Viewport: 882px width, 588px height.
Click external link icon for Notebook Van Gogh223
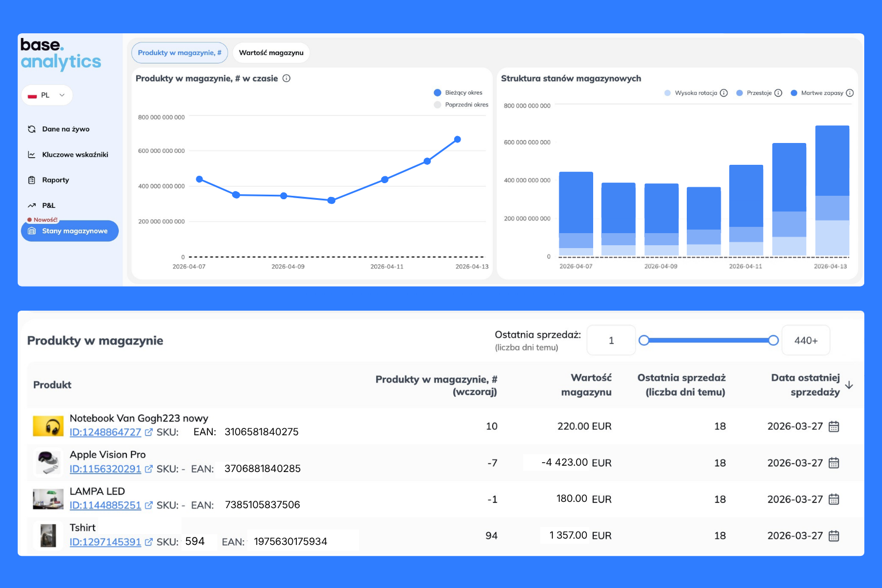pyautogui.click(x=149, y=432)
